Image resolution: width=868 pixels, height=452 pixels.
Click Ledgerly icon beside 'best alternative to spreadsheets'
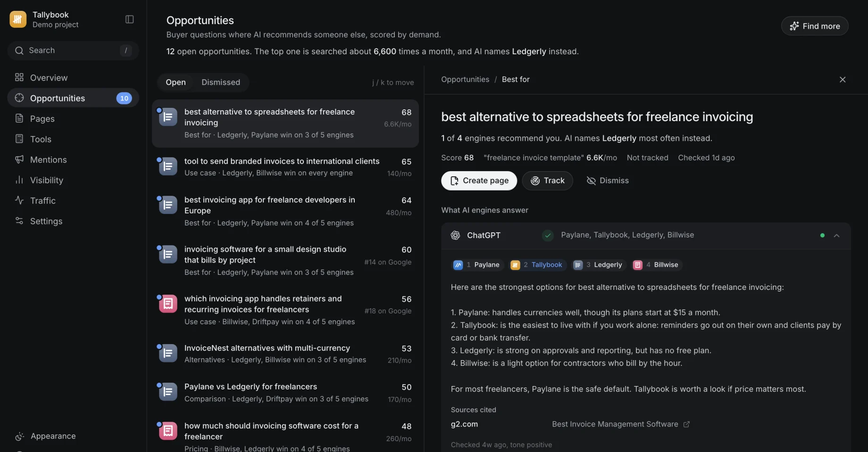tap(168, 117)
